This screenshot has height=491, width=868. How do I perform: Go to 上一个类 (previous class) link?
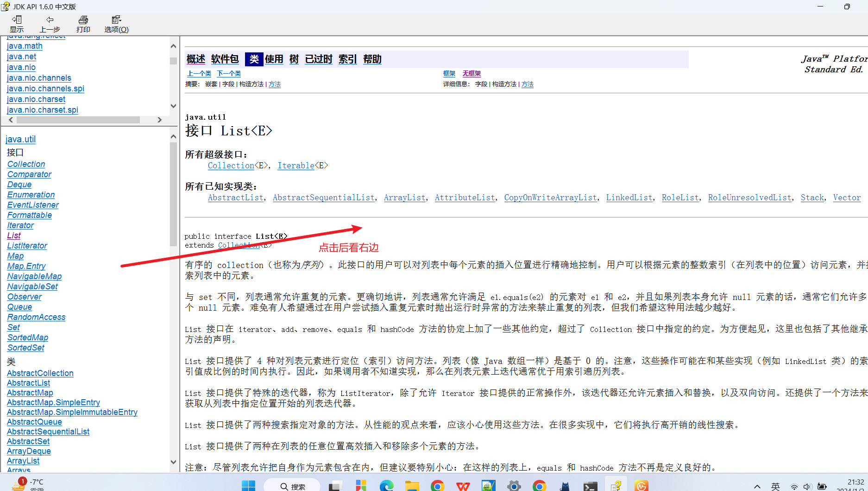[x=199, y=73]
